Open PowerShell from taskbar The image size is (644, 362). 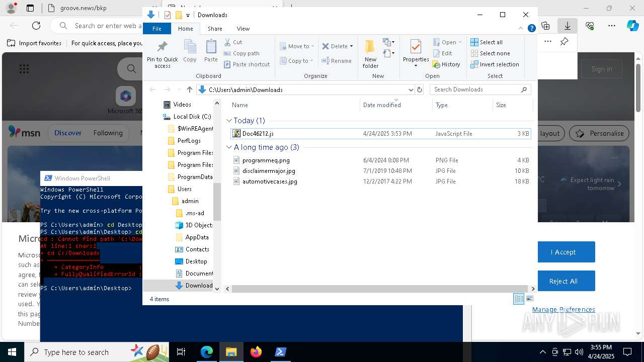pos(281,352)
